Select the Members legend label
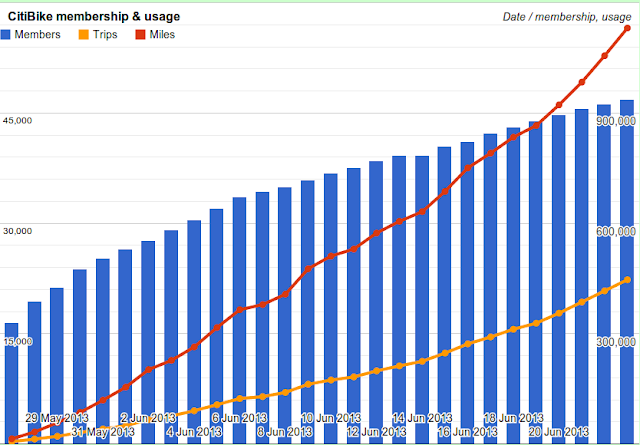 point(38,35)
